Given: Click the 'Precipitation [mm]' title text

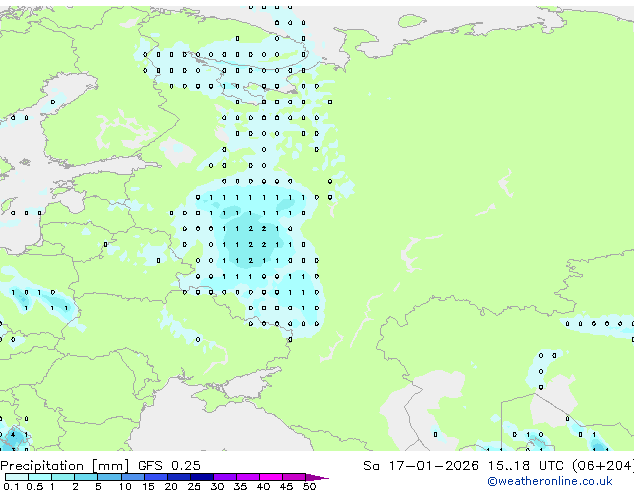Looking at the screenshot, I should (65, 466).
